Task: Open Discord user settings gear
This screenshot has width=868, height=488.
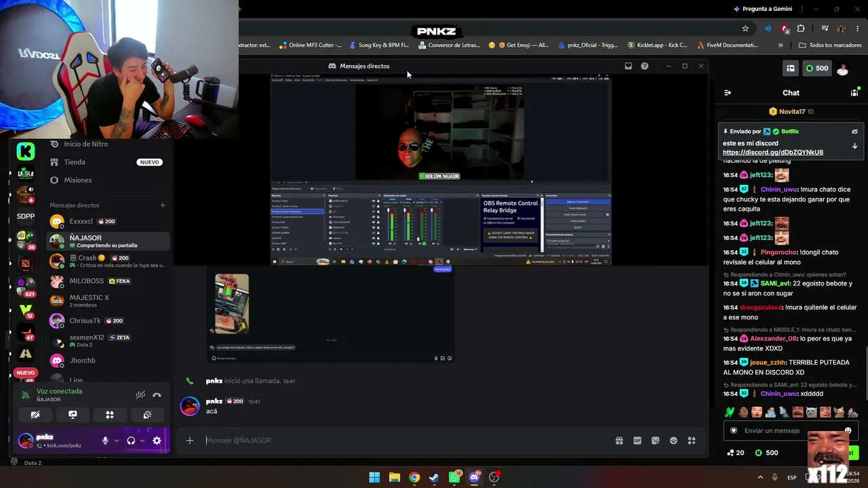Action: pyautogui.click(x=157, y=441)
